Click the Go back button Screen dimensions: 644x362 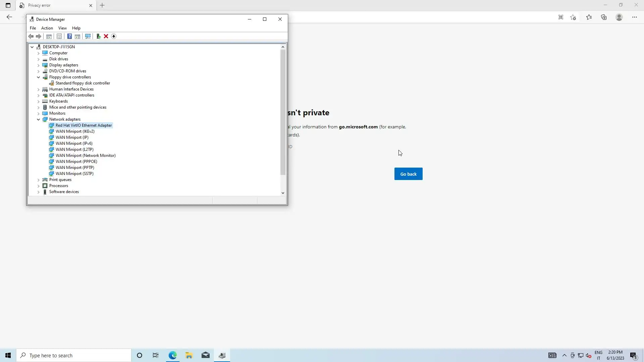(x=408, y=174)
